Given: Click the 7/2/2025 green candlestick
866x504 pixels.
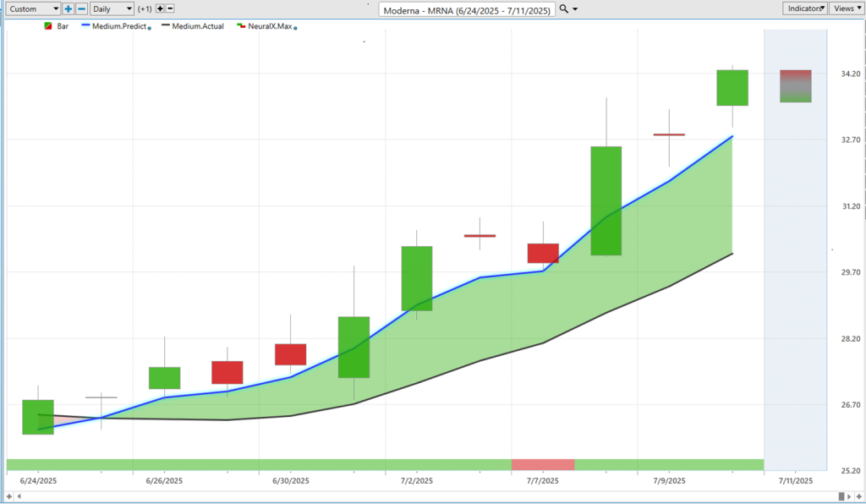Looking at the screenshot, I should [417, 279].
